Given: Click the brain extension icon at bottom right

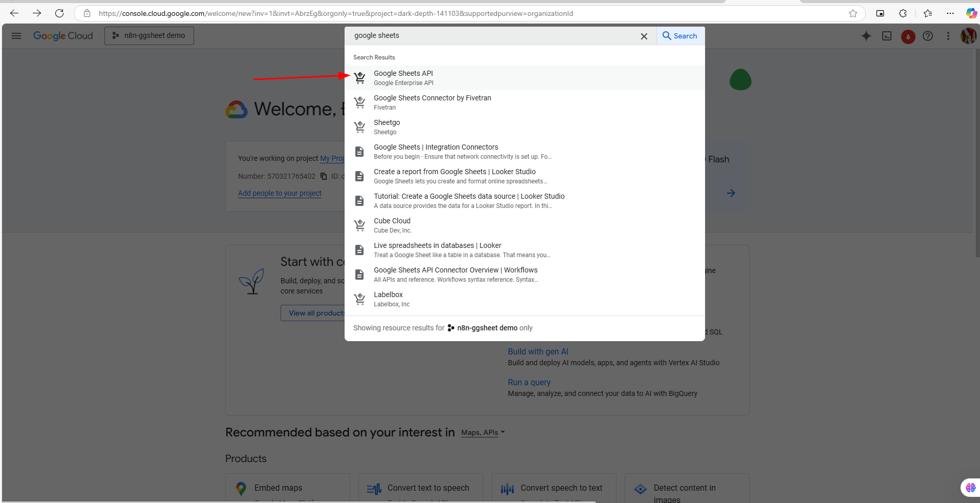Looking at the screenshot, I should point(970,488).
